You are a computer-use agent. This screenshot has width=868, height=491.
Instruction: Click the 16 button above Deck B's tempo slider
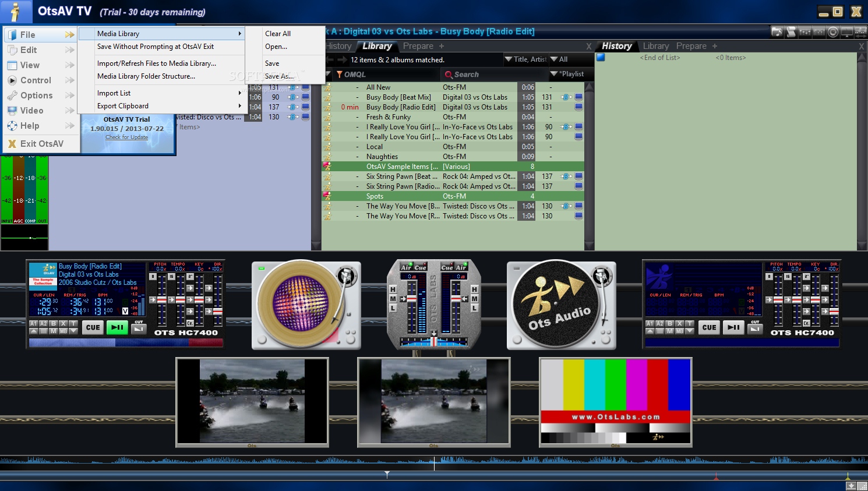pos(787,277)
